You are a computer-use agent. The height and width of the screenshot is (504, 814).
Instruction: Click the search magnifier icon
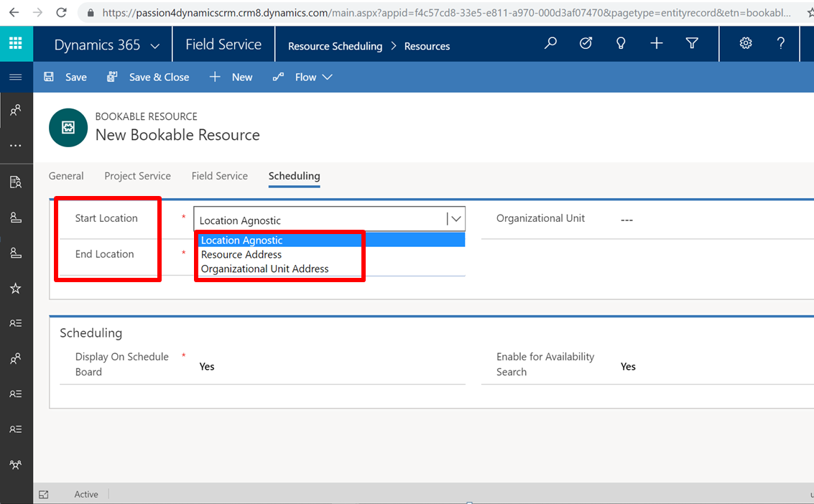click(x=550, y=44)
